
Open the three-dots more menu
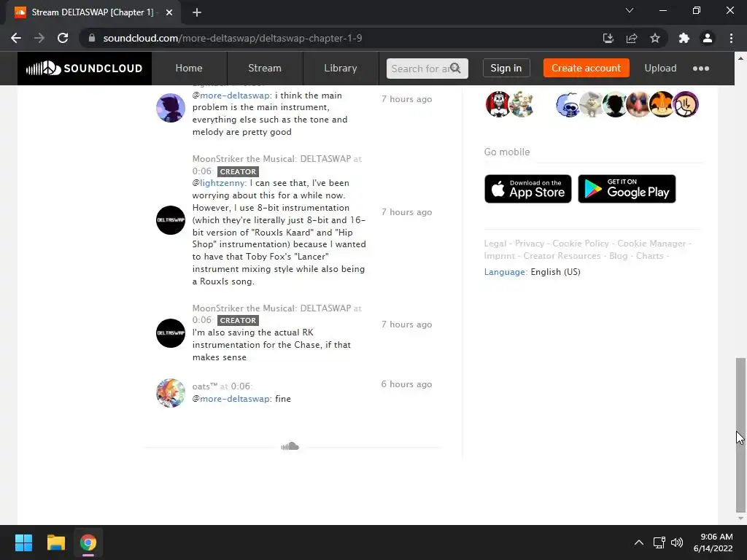[x=701, y=69]
